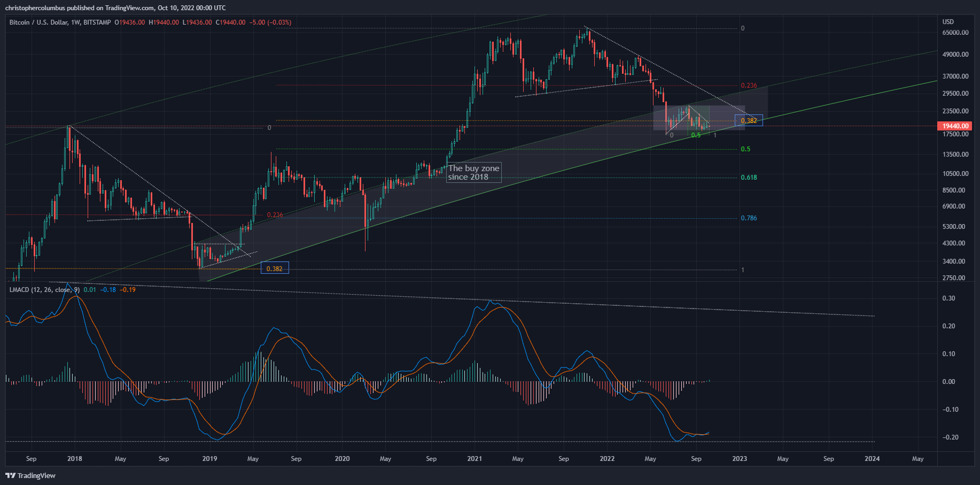Click the 3400.00 price axis label

point(954,261)
